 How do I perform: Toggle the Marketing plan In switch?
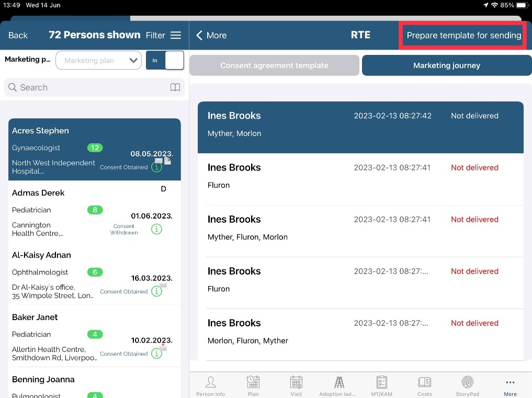click(x=165, y=60)
